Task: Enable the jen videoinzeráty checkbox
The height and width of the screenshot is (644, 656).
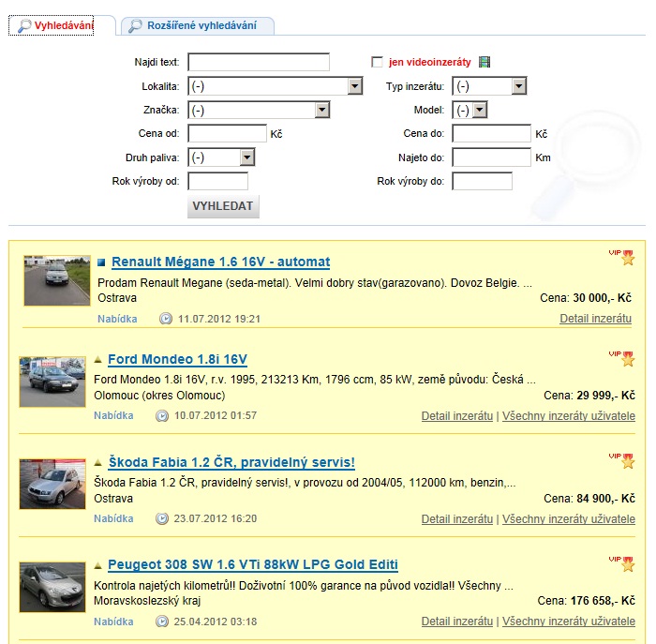Action: (x=378, y=63)
